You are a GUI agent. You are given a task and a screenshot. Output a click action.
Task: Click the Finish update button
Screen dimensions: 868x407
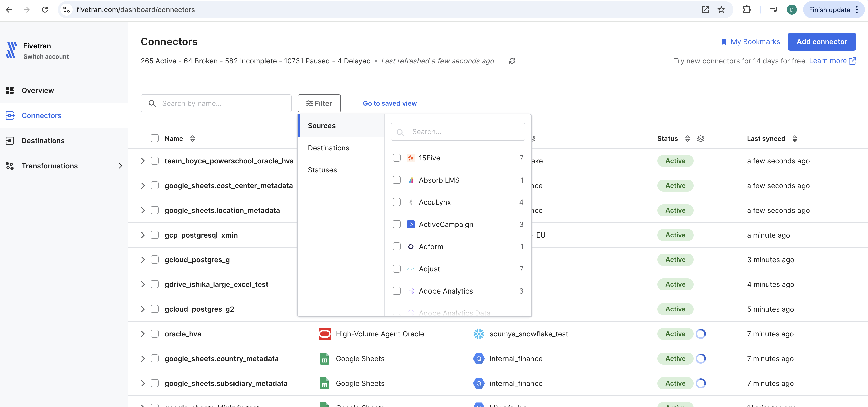(x=833, y=10)
